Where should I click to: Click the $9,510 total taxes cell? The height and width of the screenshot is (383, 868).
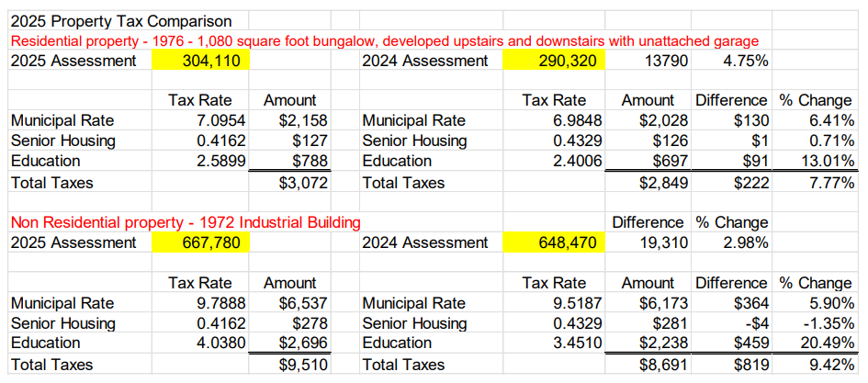tap(303, 365)
